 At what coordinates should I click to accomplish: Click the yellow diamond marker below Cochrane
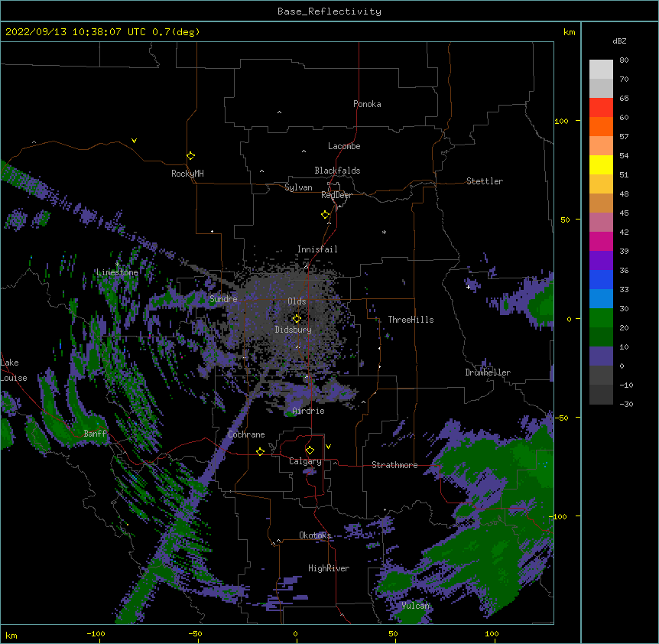click(x=260, y=451)
